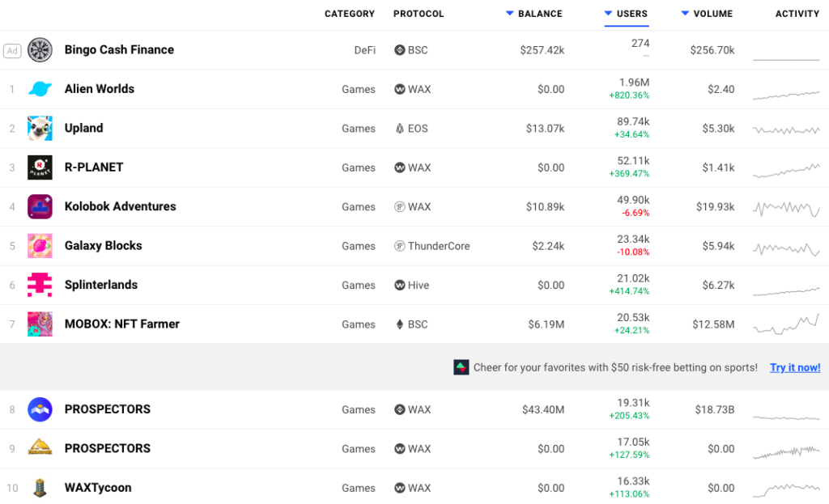Open the Splinterlands dapp name link
This screenshot has width=829, height=504.
[101, 285]
